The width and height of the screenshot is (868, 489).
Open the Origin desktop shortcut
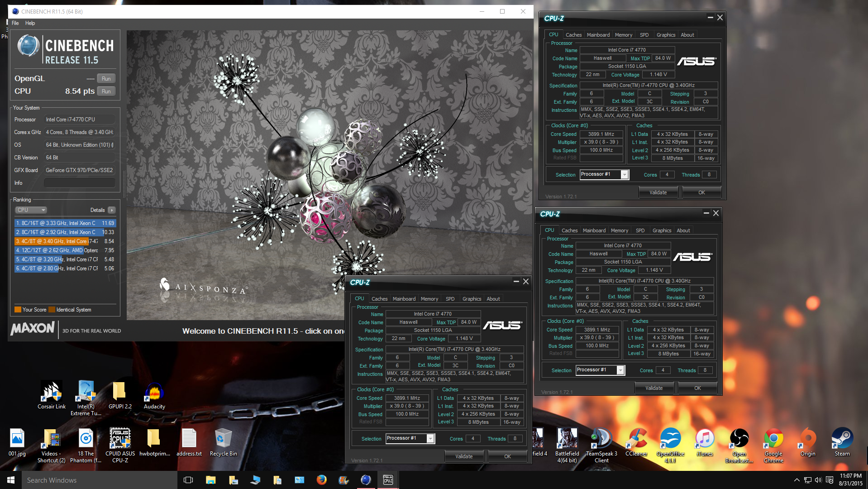pyautogui.click(x=808, y=442)
